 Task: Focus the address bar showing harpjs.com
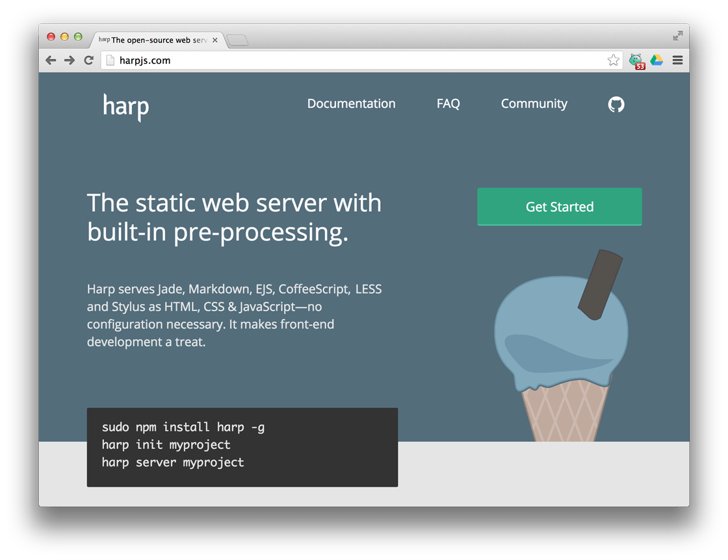tap(357, 60)
